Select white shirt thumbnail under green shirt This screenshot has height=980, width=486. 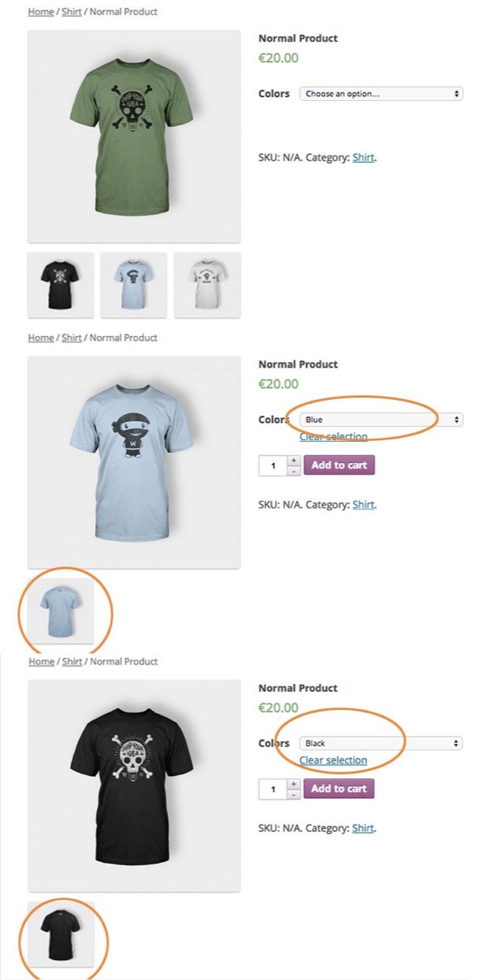coord(207,285)
